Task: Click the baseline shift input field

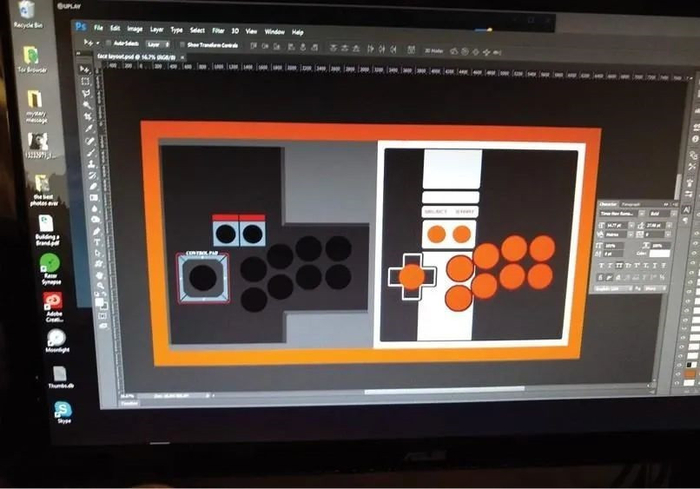Action: [614, 254]
